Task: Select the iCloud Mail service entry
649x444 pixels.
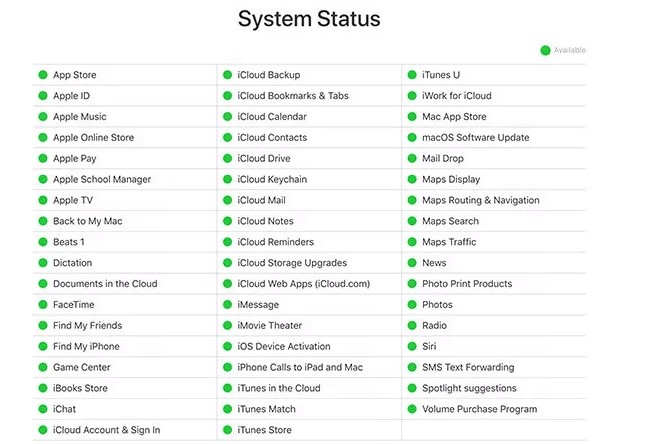Action: (262, 200)
